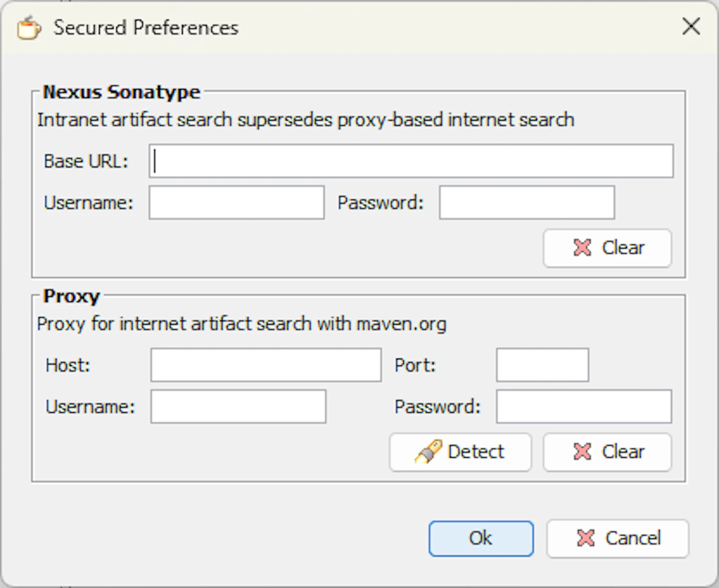Viewport: 719px width, 588px height.
Task: Click into the proxy Port field
Action: tap(543, 365)
